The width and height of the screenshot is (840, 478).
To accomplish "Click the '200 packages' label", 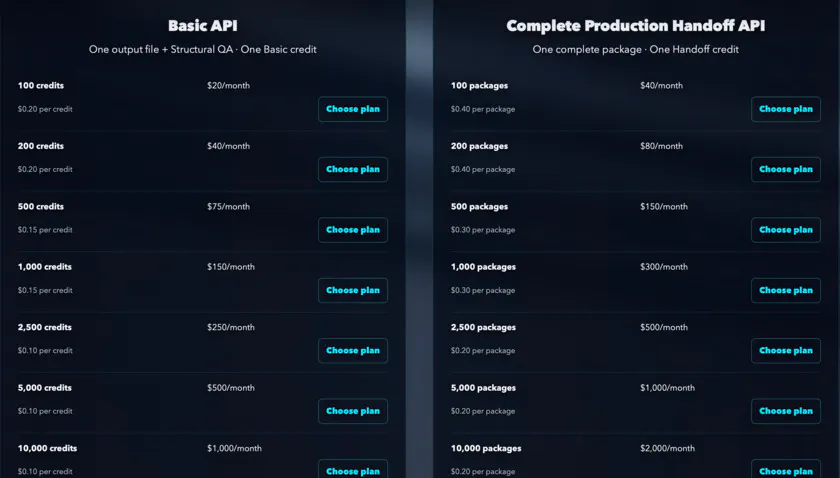I will point(479,146).
